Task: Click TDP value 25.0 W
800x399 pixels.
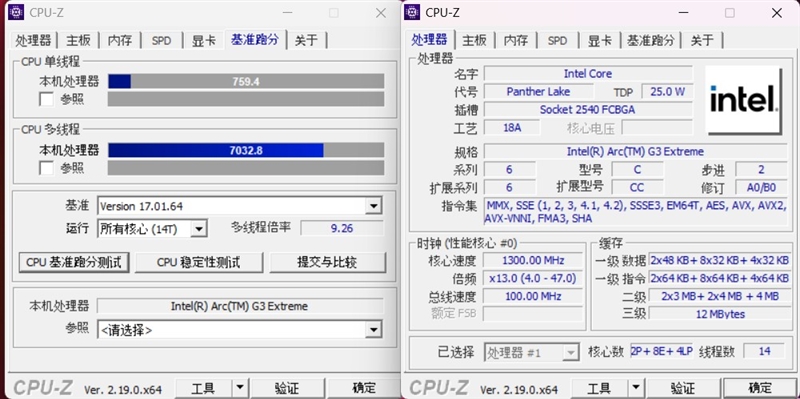Action: [667, 91]
